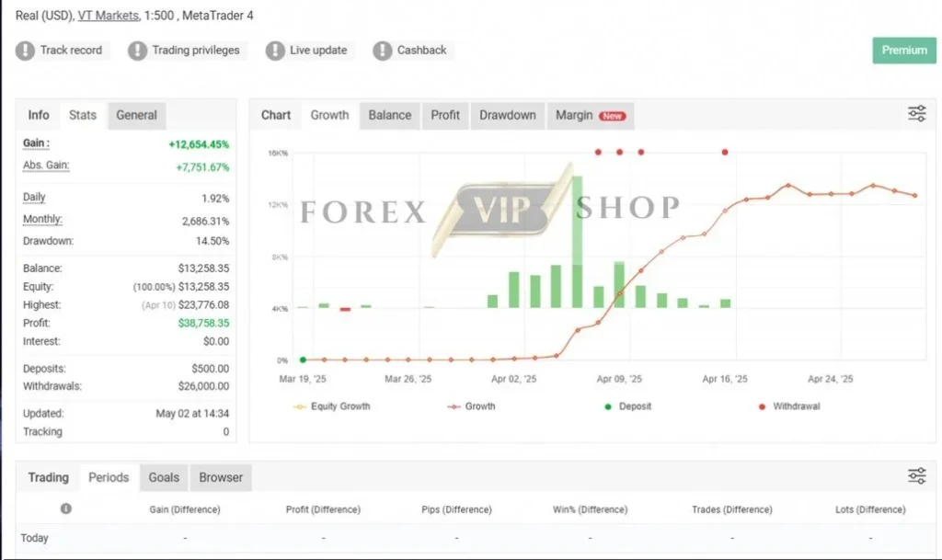942x560 pixels.
Task: Toggle Deposit markers in chart legend
Action: tap(627, 406)
